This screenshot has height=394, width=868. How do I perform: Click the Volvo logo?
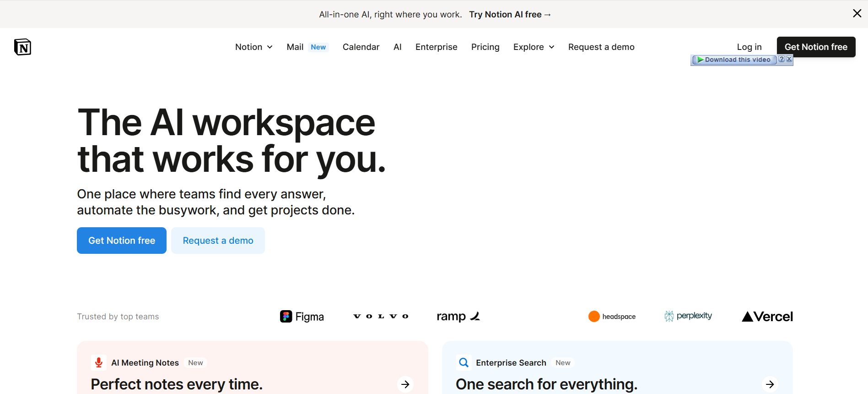point(381,316)
